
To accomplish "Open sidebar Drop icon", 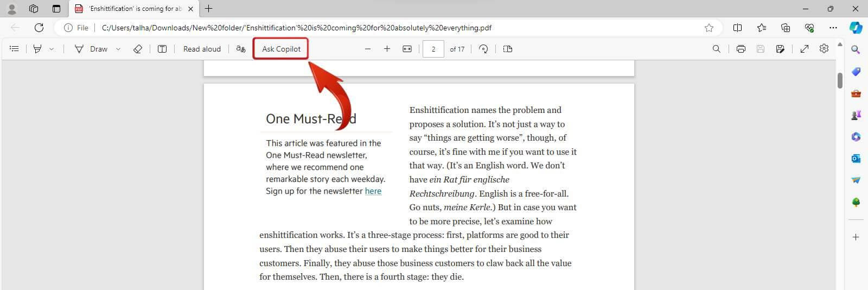I will [856, 180].
